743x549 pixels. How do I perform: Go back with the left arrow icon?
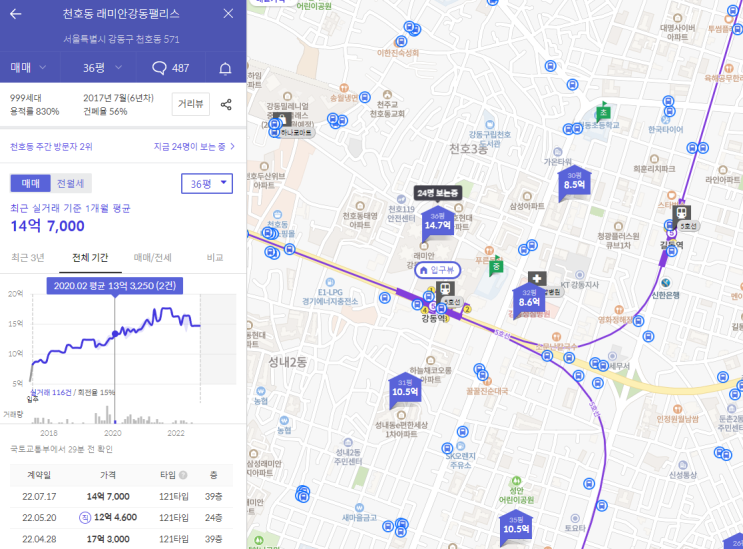click(16, 14)
